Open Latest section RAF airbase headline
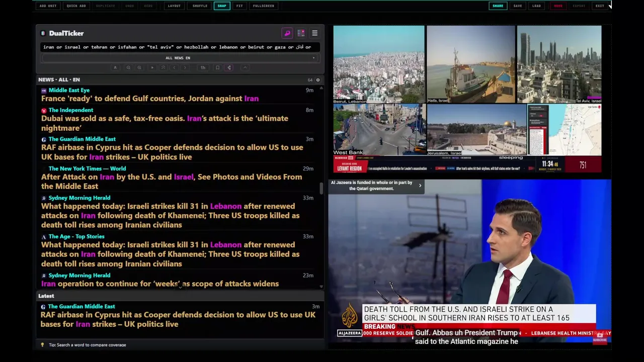Screen dimensions: 644x362 178,319
